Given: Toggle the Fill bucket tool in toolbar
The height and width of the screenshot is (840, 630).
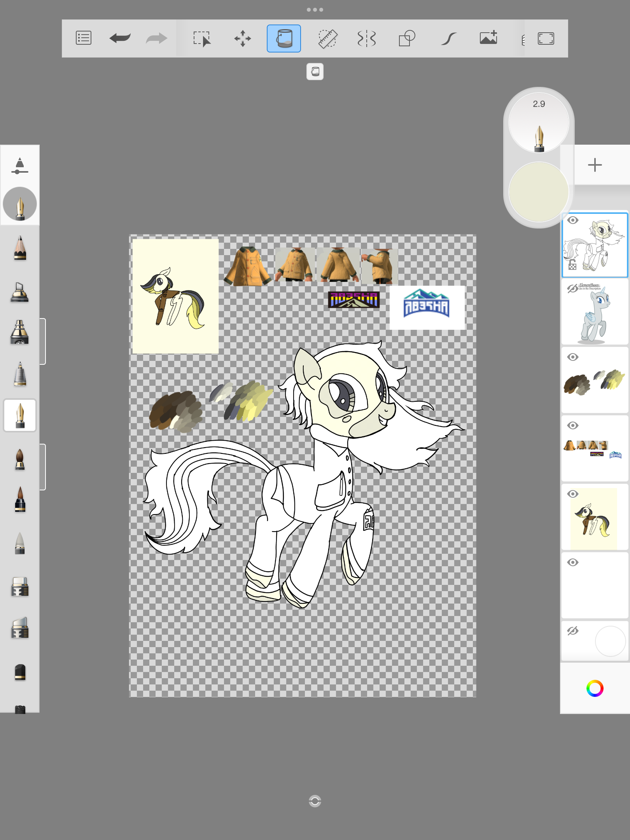Looking at the screenshot, I should click(x=284, y=38).
